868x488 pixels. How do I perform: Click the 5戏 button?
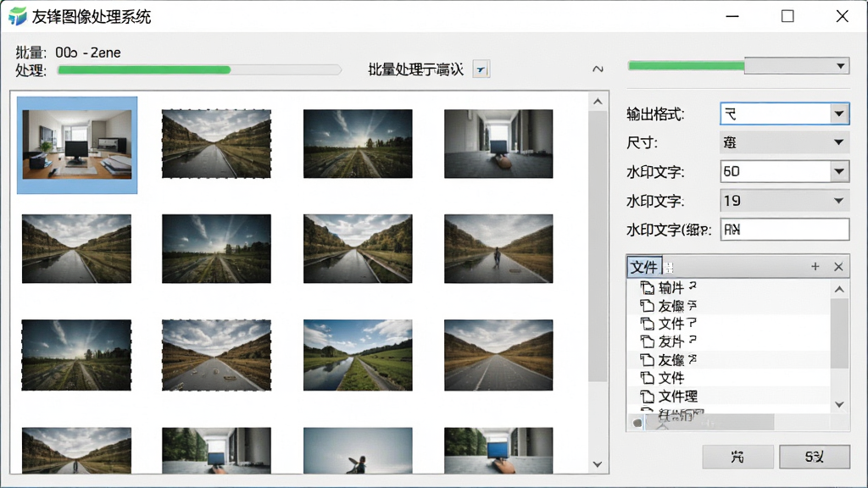pos(815,457)
